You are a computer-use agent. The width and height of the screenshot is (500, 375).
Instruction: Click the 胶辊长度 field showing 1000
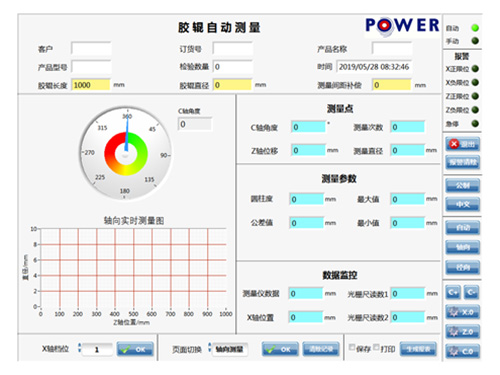(x=91, y=85)
